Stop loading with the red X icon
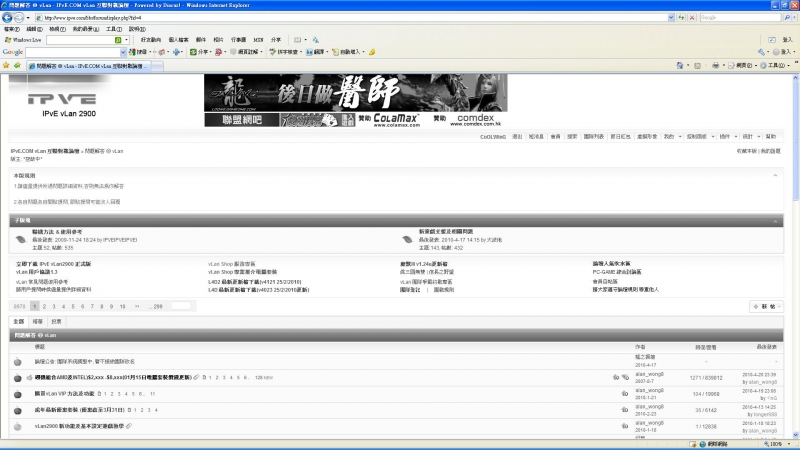This screenshot has width=800, height=450. click(x=692, y=17)
